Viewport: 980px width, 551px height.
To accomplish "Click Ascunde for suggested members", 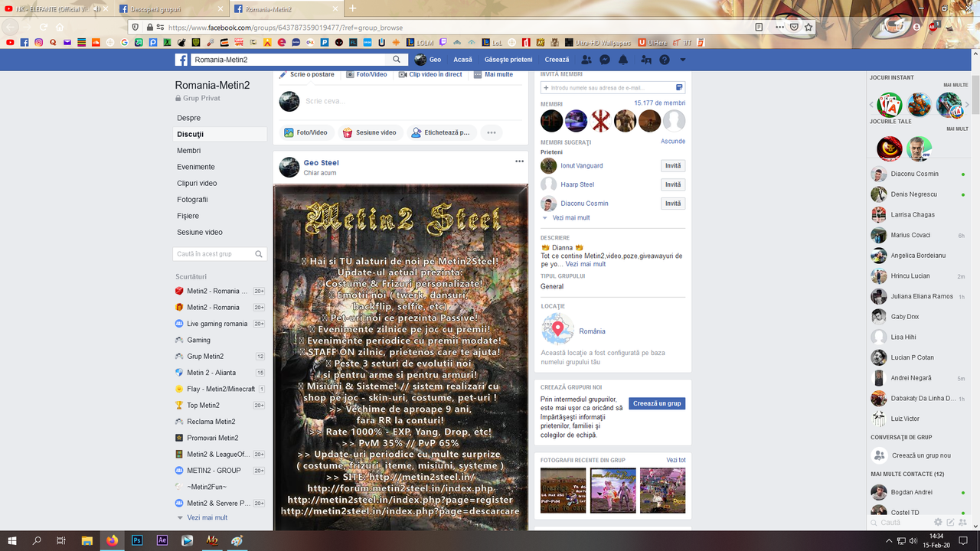I will click(673, 142).
